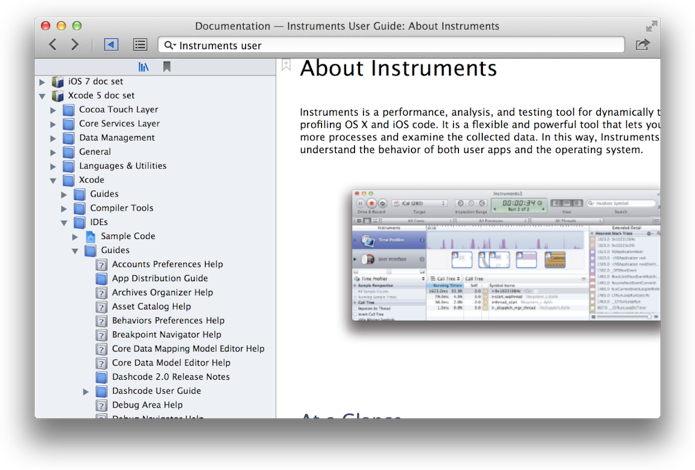Screen dimensions: 695x470
Task: Click the Sample Code document icon
Action: [90, 236]
